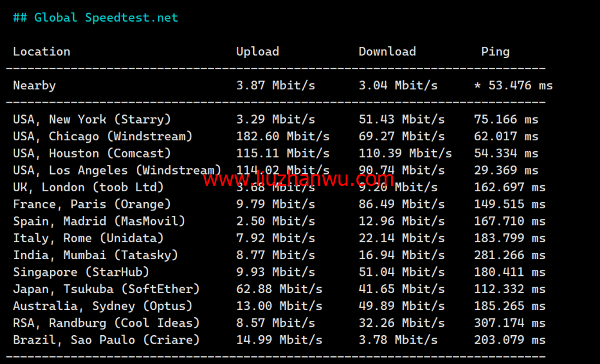Click Tsukuba ping "112.332 ms"
The width and height of the screenshot is (600, 364).
point(509,289)
